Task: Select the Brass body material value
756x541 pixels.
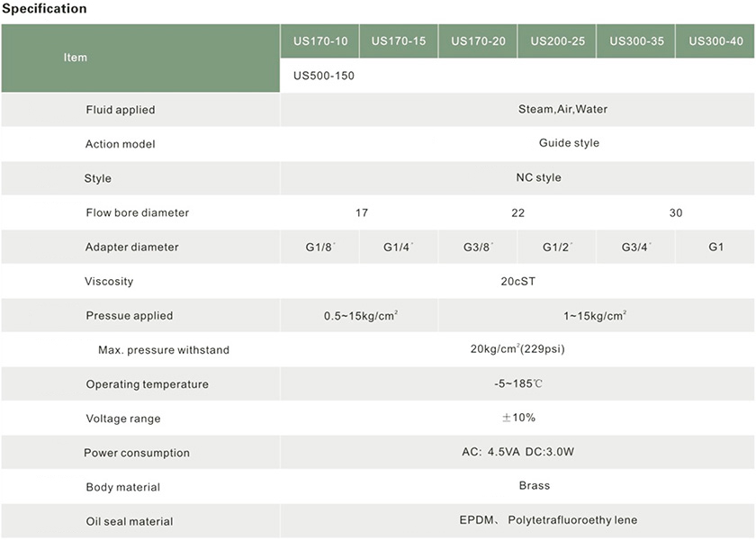Action: [x=535, y=486]
